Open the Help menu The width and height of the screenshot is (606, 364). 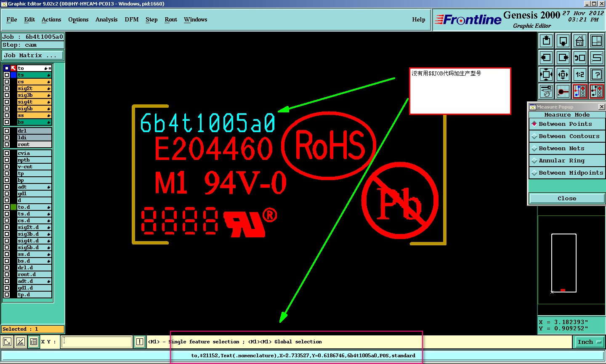click(x=419, y=20)
